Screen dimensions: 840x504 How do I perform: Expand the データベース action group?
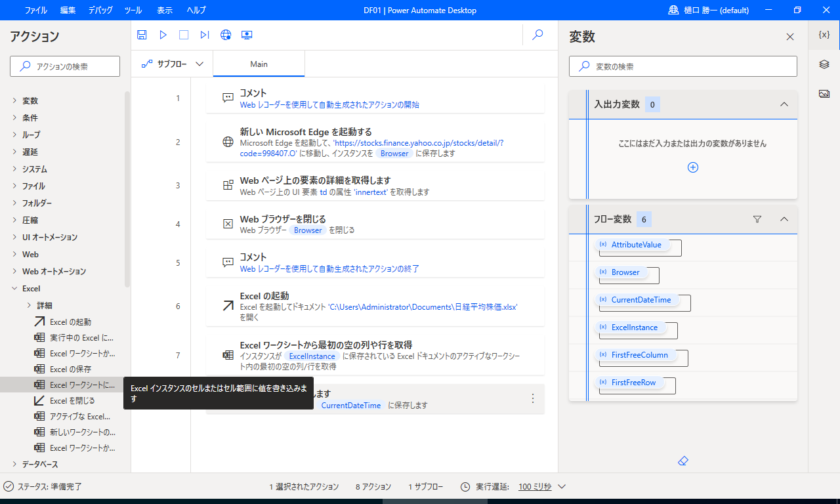14,464
